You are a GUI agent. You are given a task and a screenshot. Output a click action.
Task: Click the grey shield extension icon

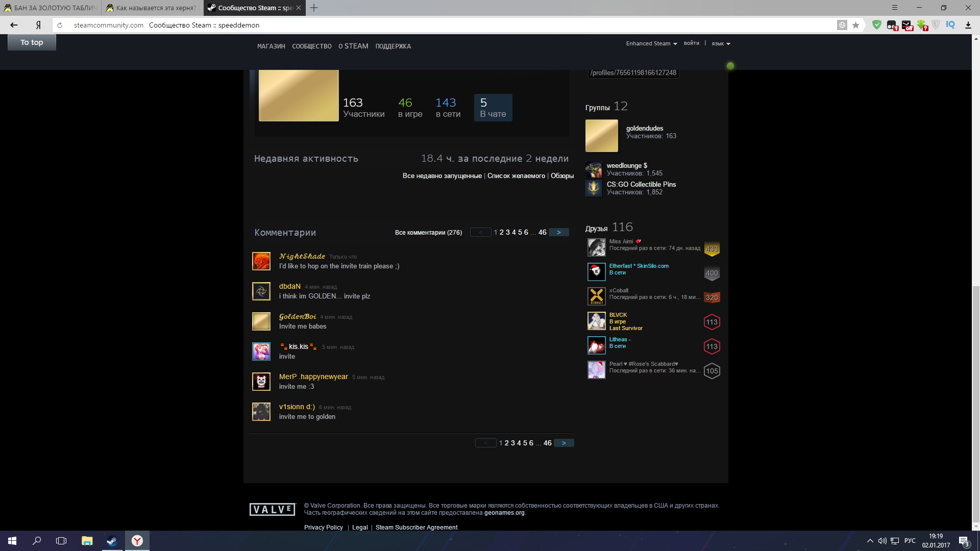(936, 24)
